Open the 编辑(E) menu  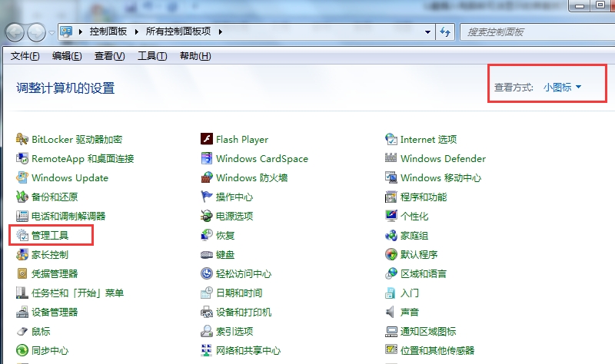67,56
